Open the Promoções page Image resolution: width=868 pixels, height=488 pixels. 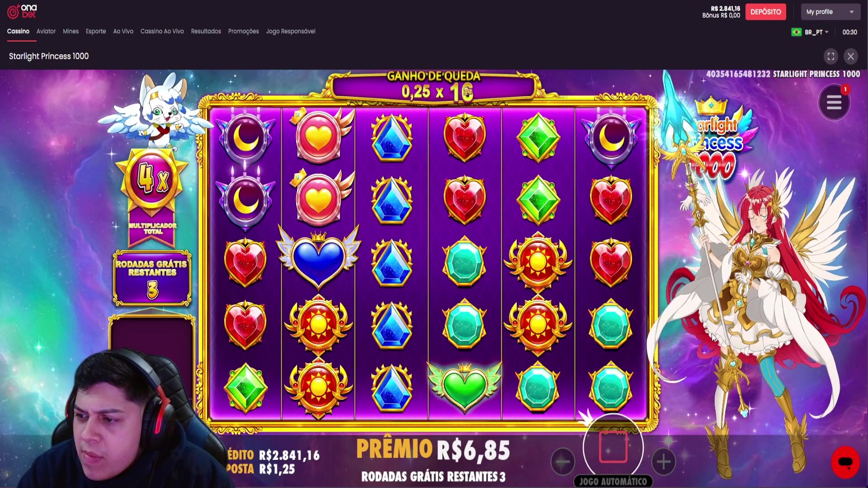coord(243,31)
